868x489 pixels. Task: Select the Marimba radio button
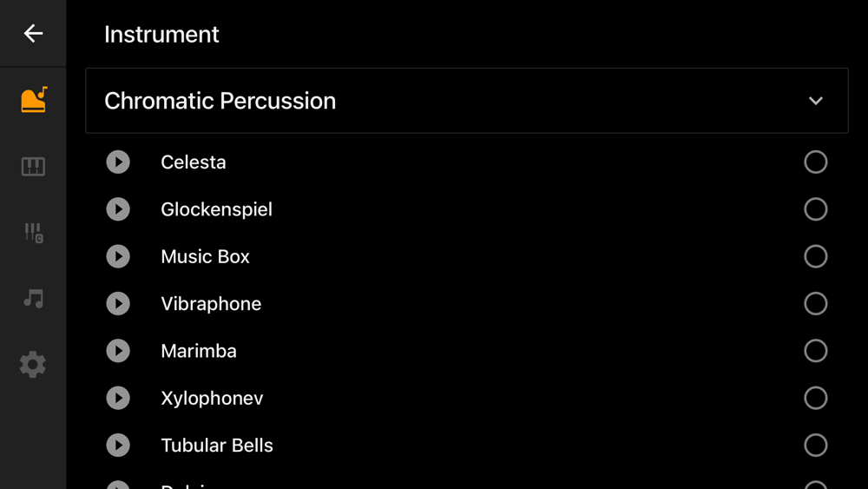pos(815,351)
